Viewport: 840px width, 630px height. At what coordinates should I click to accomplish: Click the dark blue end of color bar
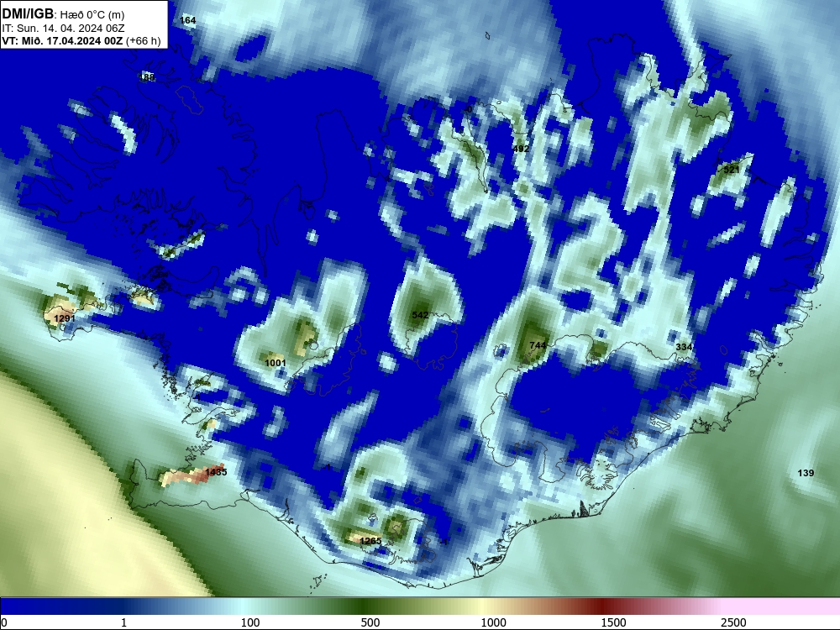pos(32,607)
